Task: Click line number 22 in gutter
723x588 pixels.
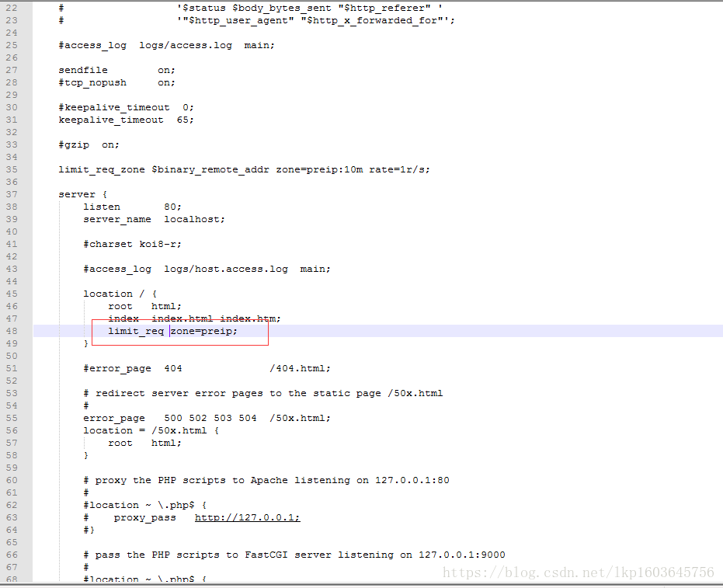Action: pyautogui.click(x=12, y=8)
